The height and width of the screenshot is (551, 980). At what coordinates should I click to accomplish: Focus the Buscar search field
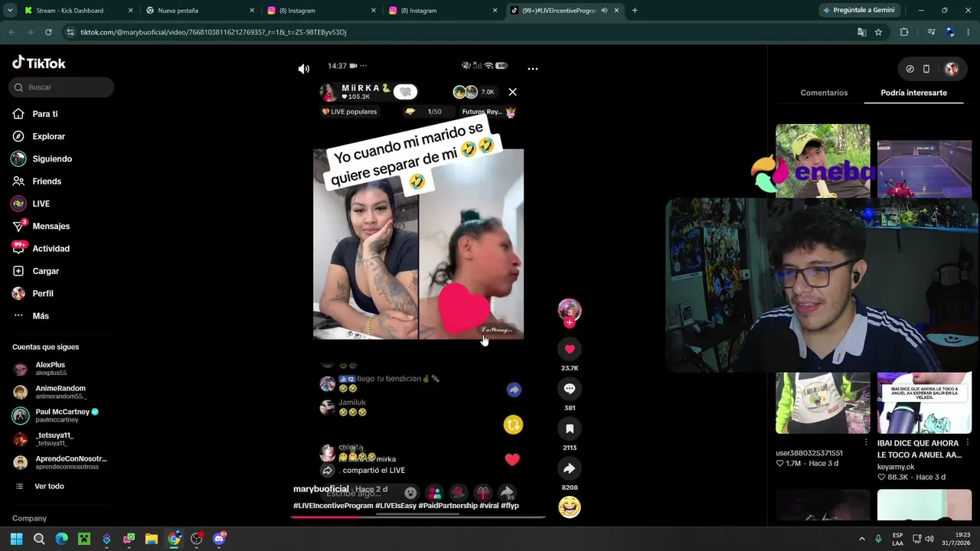point(62,87)
